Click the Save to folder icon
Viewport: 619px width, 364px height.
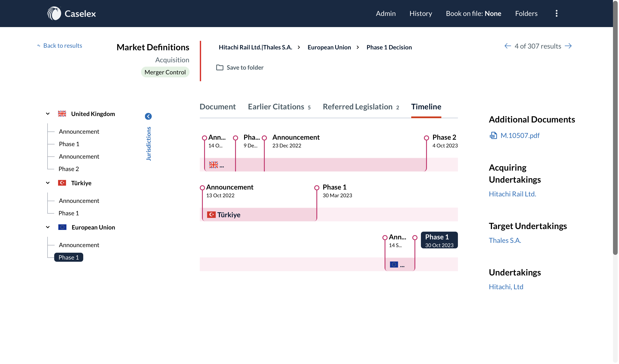tap(220, 68)
